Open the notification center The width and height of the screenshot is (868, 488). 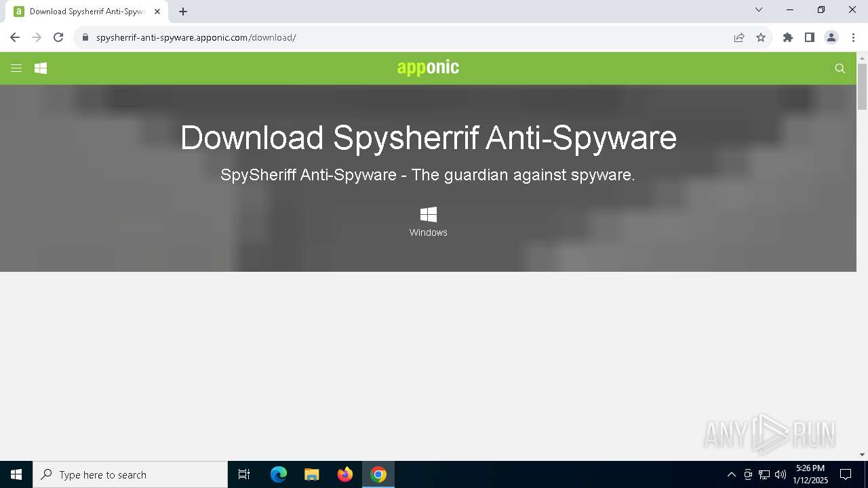(x=846, y=474)
